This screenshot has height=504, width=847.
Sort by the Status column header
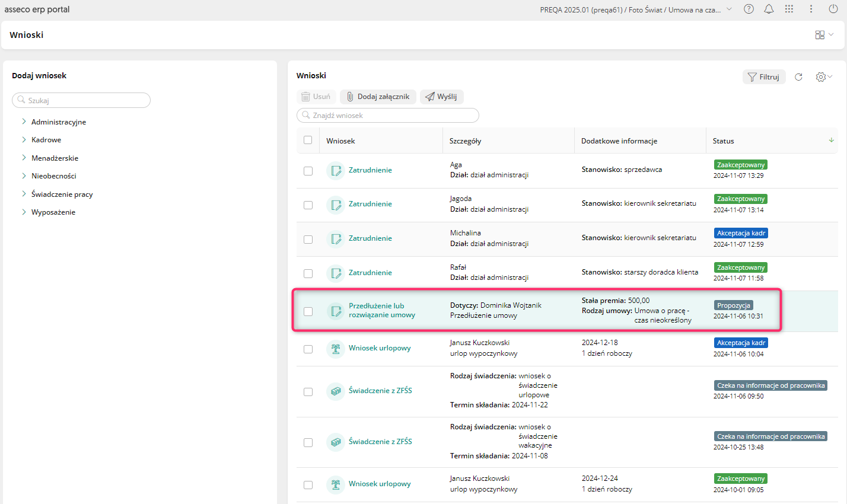pos(723,141)
